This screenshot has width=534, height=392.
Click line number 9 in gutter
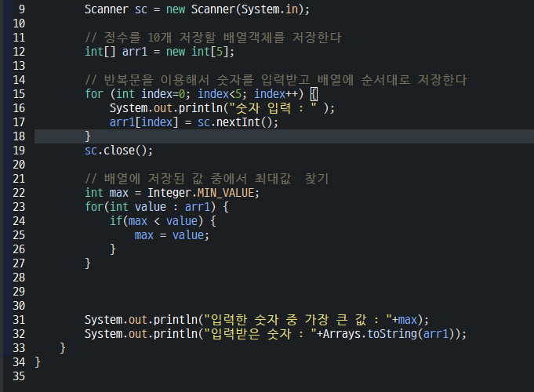click(22, 9)
